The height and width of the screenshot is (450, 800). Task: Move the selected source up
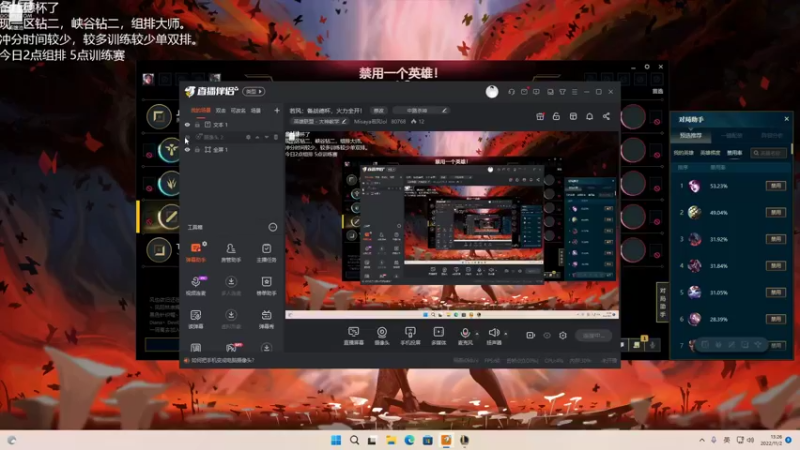point(258,137)
